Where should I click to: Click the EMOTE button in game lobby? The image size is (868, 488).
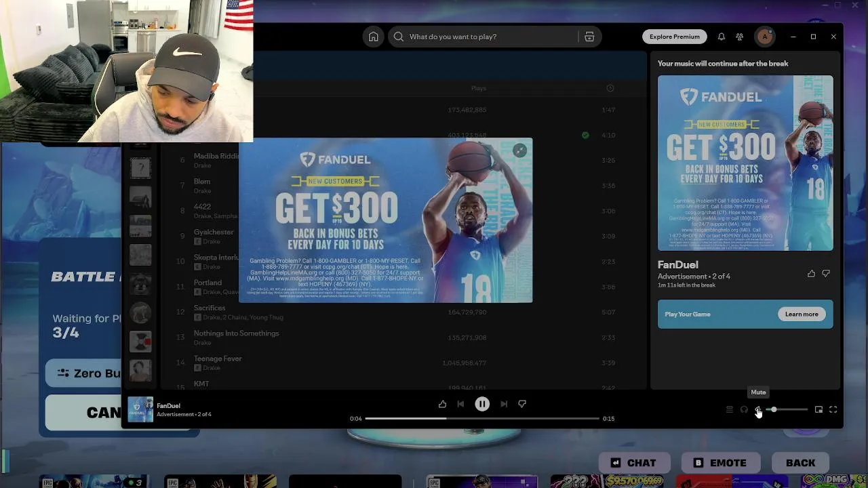point(719,463)
